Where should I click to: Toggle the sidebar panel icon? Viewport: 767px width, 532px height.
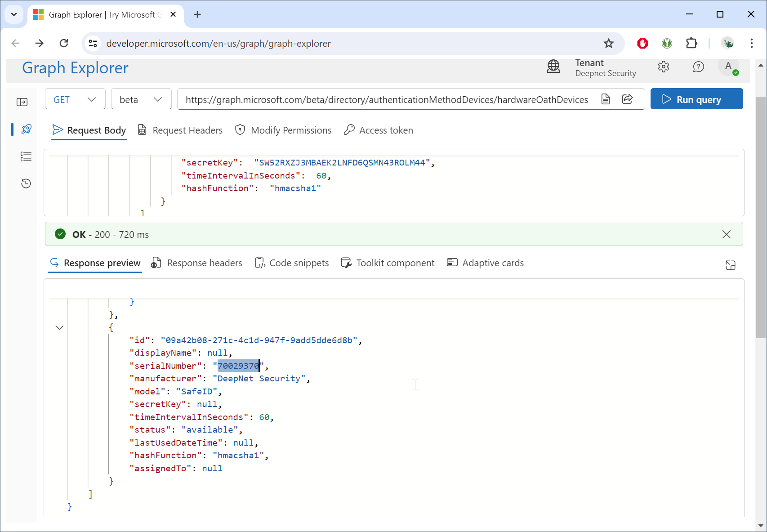(x=22, y=103)
